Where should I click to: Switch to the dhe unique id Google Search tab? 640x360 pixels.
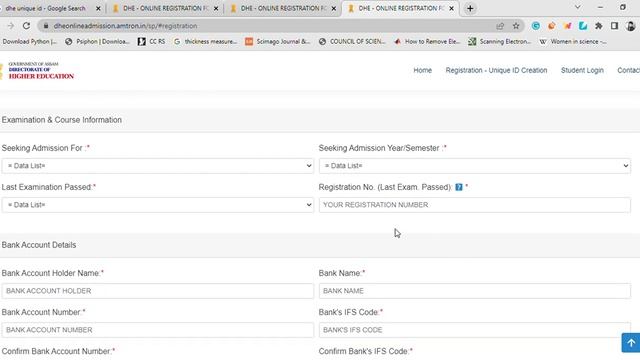tap(46, 8)
